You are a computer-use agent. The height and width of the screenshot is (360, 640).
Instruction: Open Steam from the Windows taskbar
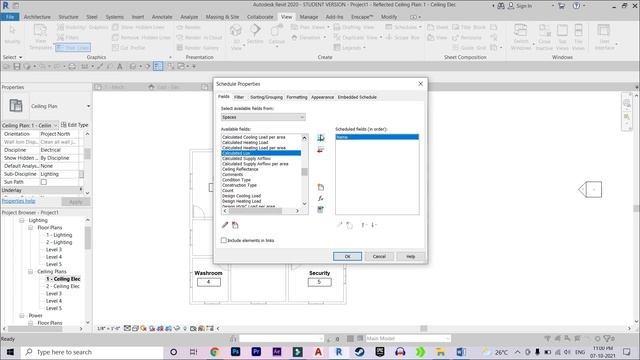click(x=359, y=352)
